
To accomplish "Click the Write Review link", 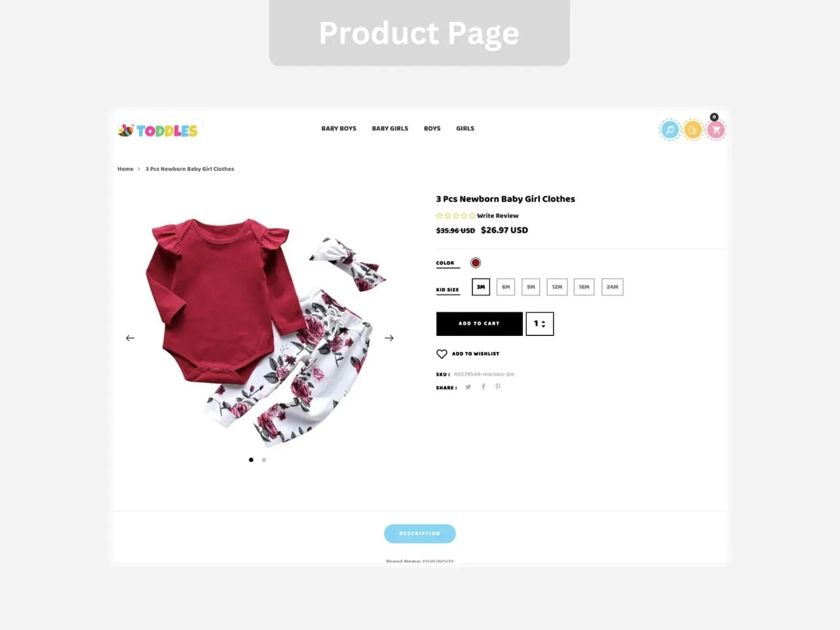I will (x=498, y=216).
